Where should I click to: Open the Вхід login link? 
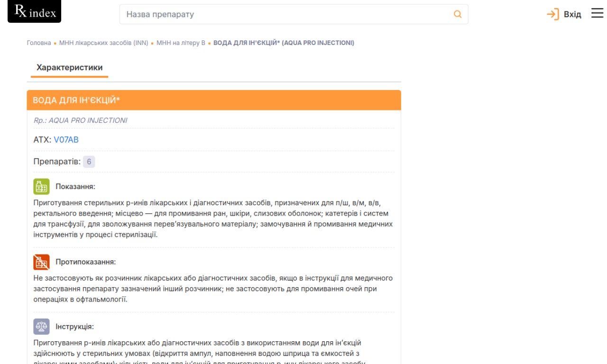tap(572, 14)
